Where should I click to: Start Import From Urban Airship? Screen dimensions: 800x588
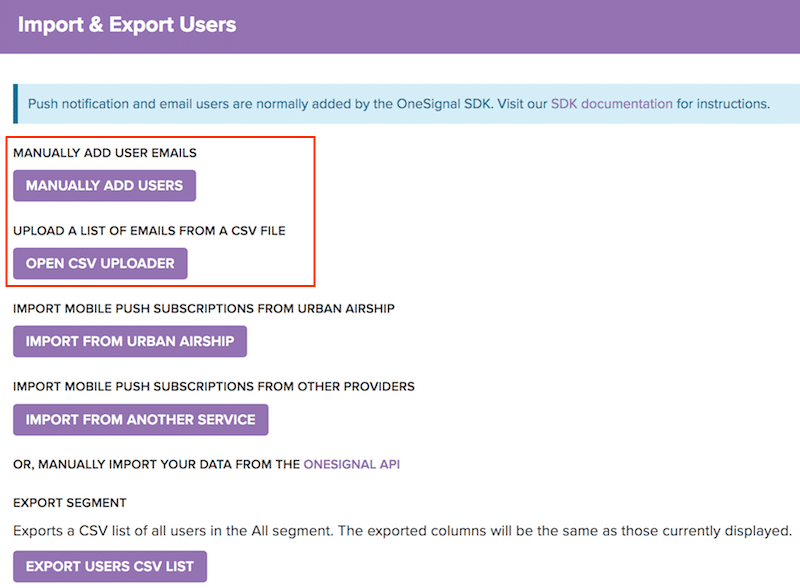pyautogui.click(x=130, y=341)
